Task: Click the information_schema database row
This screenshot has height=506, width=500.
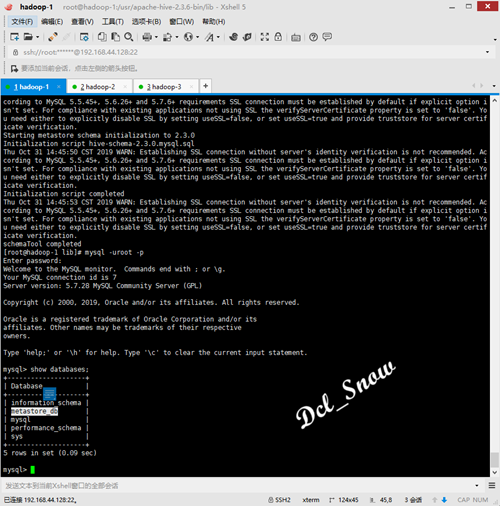Action: tap(46, 403)
